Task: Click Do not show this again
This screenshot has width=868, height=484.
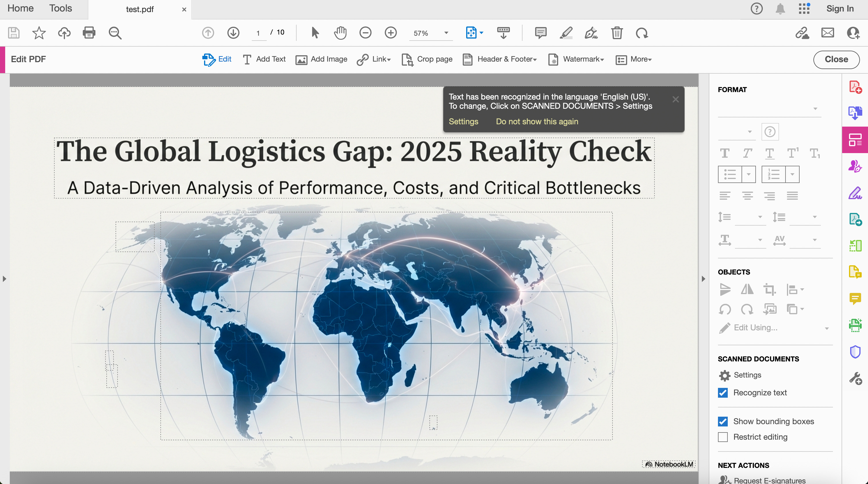Action: (537, 121)
